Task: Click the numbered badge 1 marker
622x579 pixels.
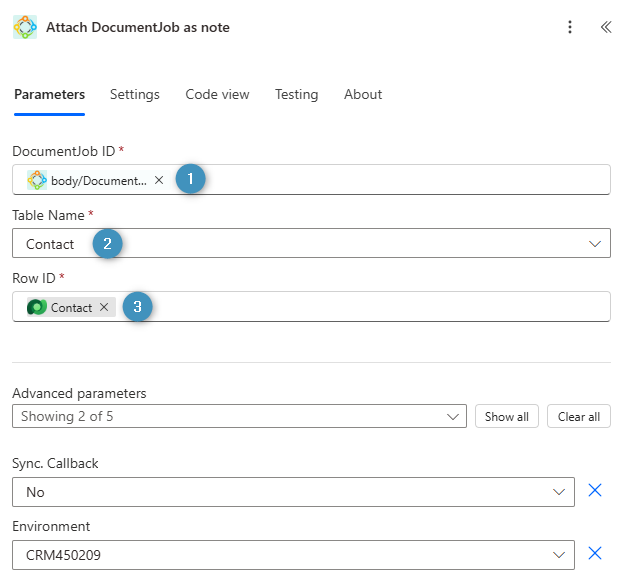Action: click(191, 180)
